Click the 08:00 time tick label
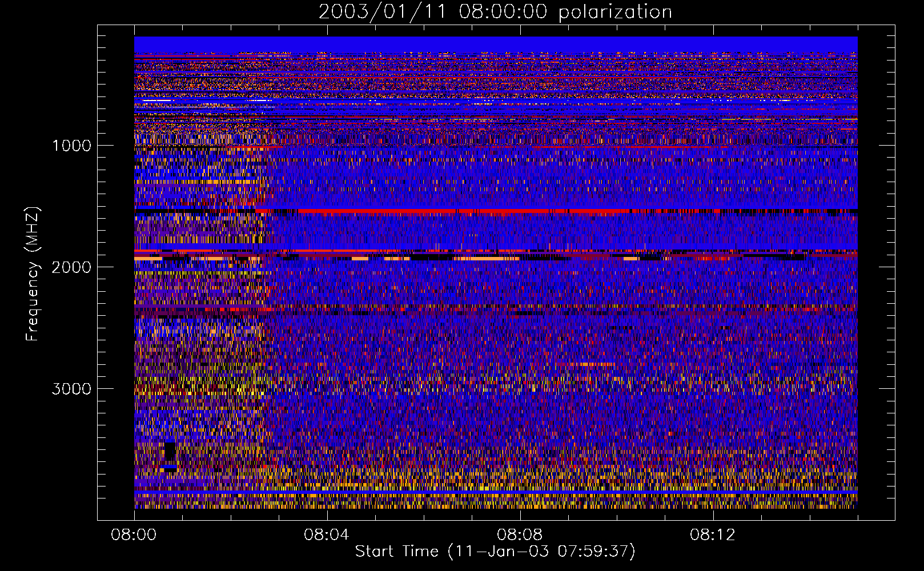Screen dimensions: 924x571 134,535
